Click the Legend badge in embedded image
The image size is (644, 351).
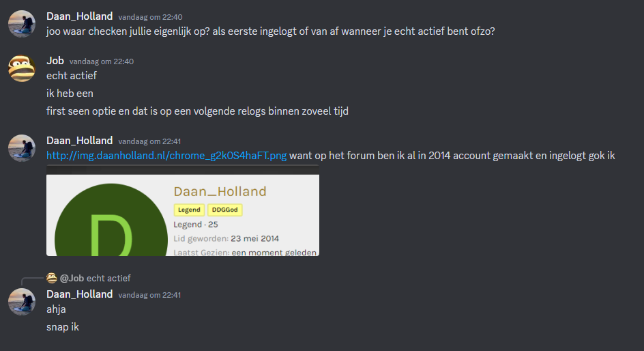click(189, 210)
